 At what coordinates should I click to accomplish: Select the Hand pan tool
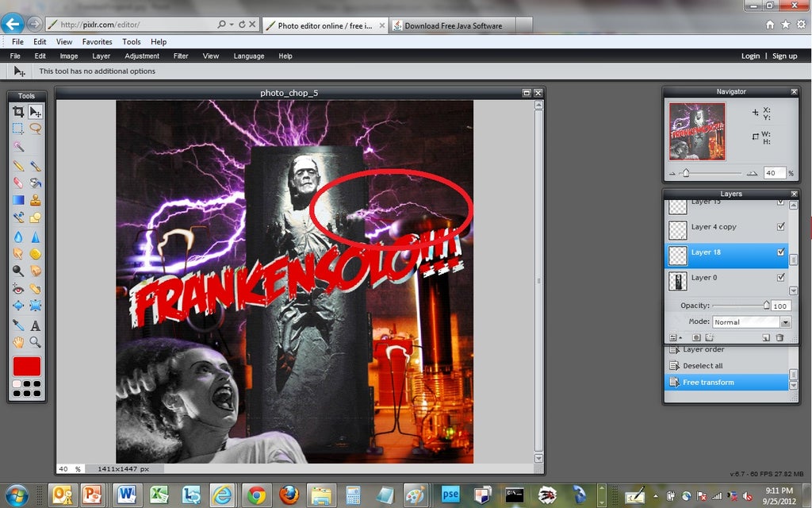tap(18, 342)
